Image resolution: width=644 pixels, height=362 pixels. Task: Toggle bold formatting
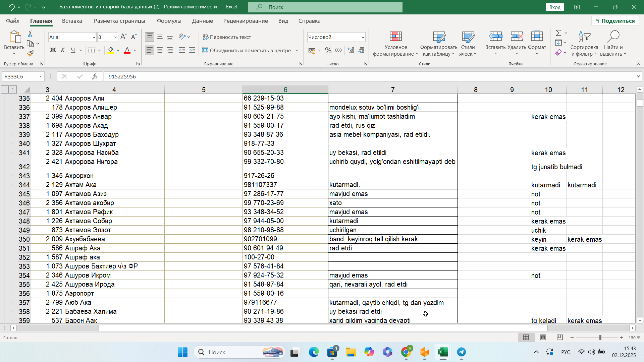[53, 51]
